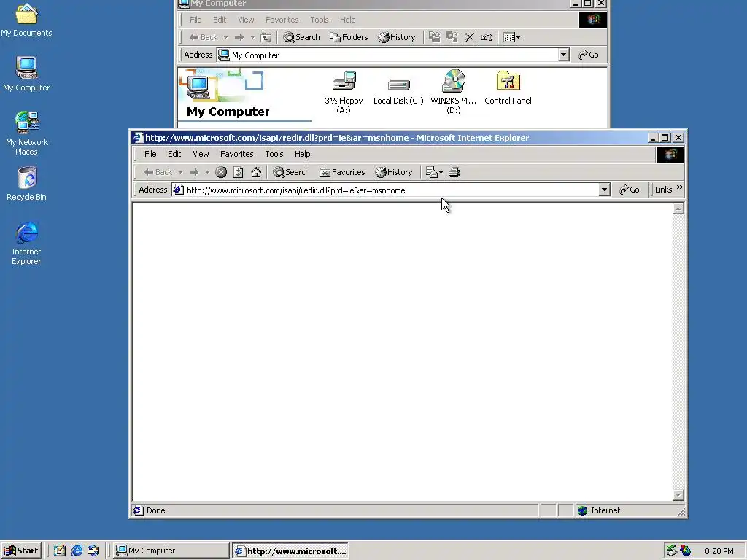Select the WIN2KSP4 (D:) CD drive

[453, 92]
